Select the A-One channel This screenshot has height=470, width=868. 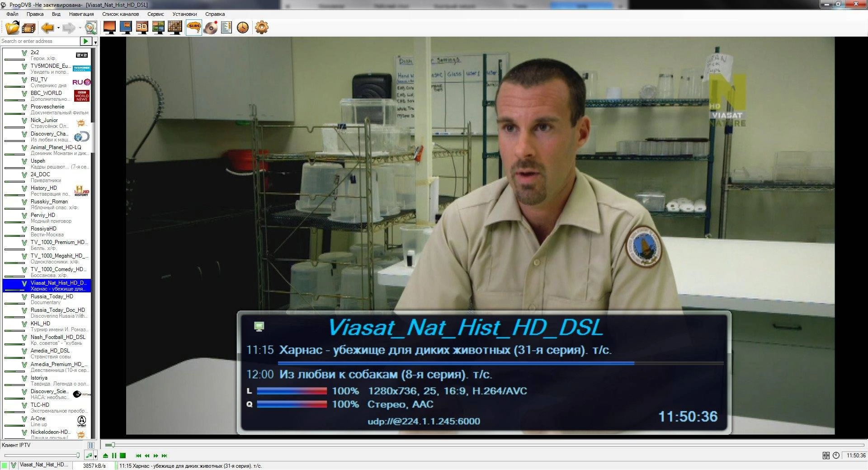click(x=47, y=421)
